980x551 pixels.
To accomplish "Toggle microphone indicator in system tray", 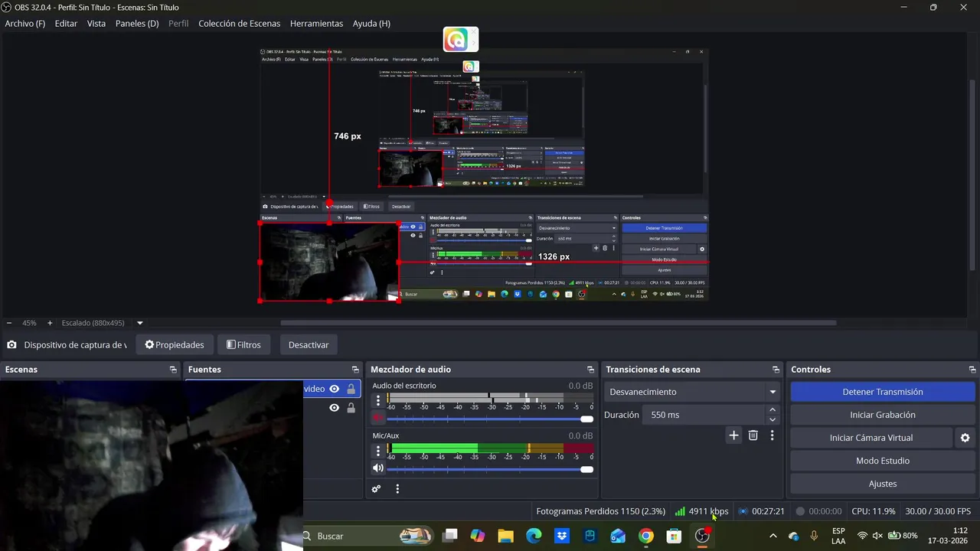I will [814, 536].
